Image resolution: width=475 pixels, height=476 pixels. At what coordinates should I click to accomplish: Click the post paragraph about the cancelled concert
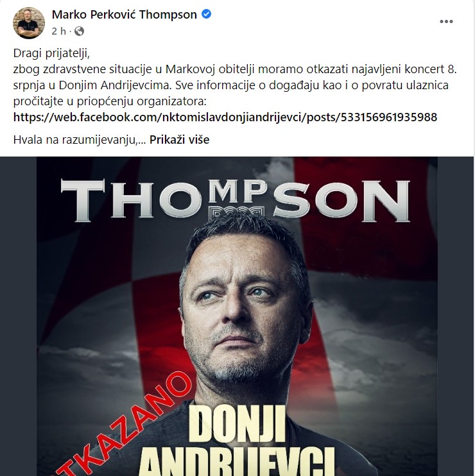[235, 85]
